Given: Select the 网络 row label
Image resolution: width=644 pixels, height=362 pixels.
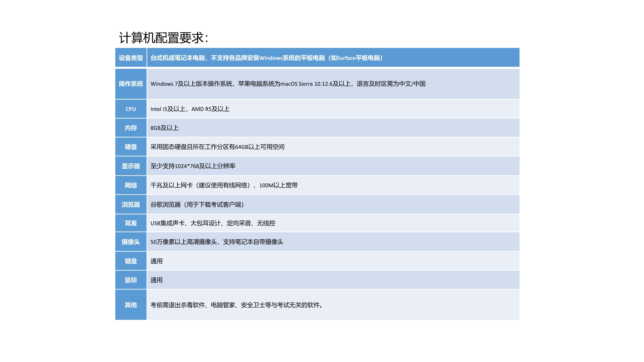Looking at the screenshot, I should 131,185.
